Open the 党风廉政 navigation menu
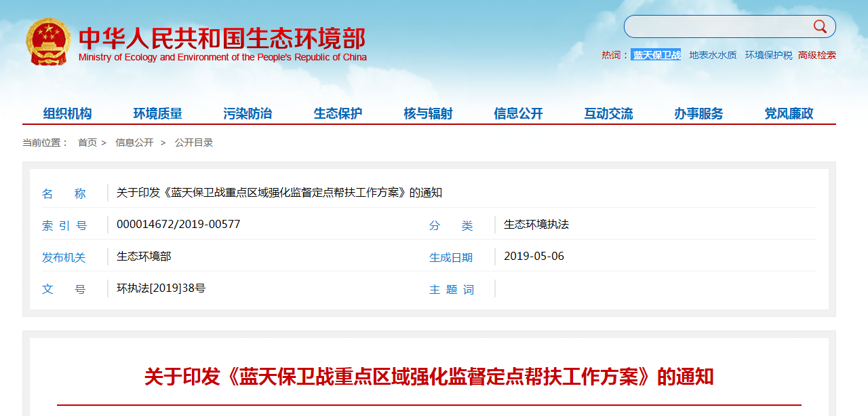Image resolution: width=868 pixels, height=416 pixels. [x=789, y=113]
